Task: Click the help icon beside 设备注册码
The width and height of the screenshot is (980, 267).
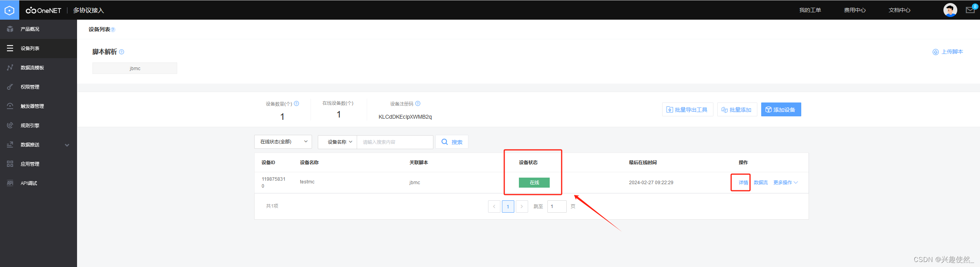Action: 418,104
